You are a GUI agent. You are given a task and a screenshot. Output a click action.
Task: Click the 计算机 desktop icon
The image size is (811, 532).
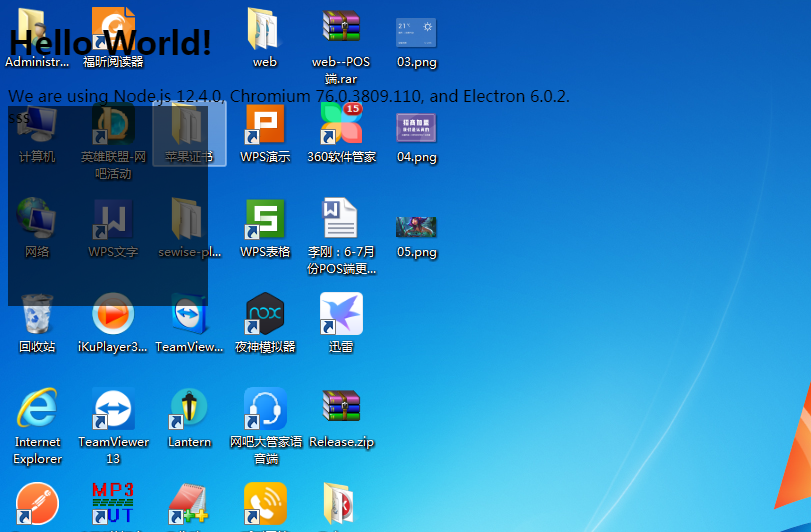click(x=37, y=133)
